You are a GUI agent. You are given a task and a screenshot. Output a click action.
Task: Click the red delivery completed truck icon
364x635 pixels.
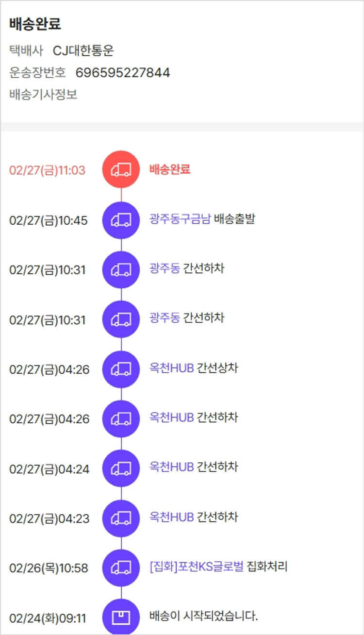[121, 169]
